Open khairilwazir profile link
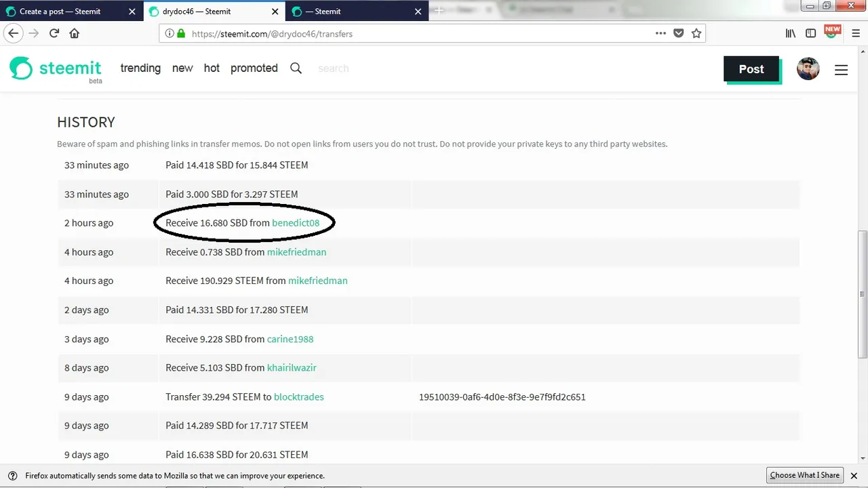This screenshot has width=868, height=488. [292, 368]
